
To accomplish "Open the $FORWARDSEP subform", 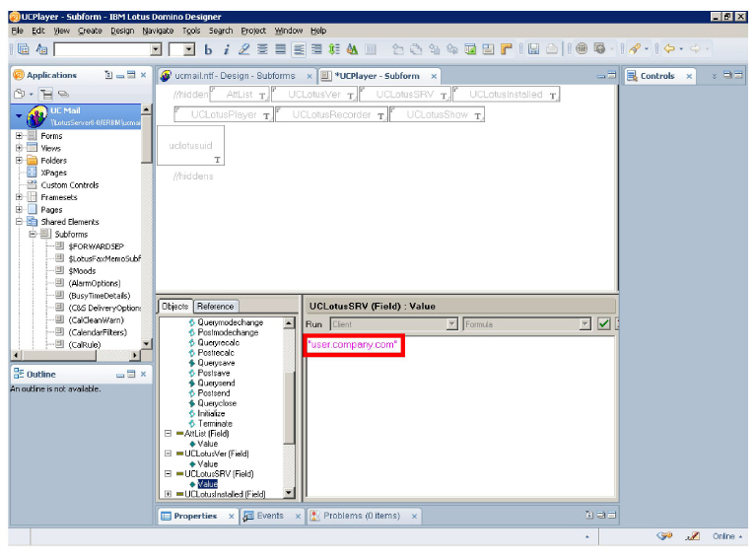I will coord(96,246).
